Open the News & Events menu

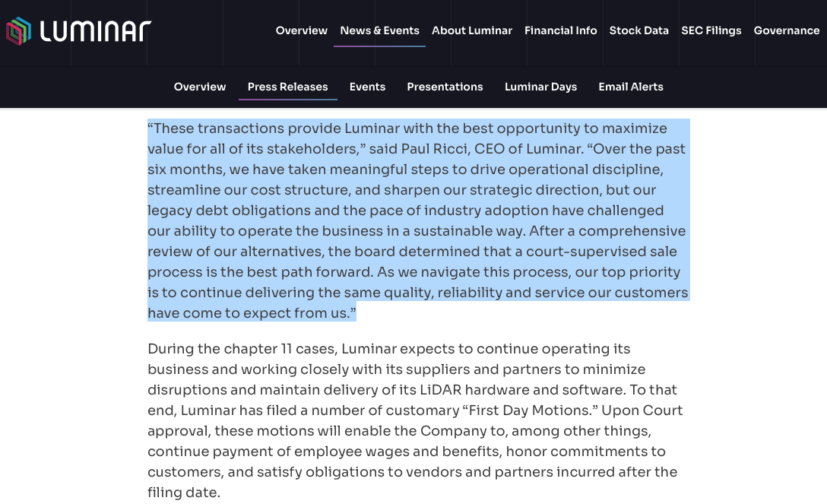[379, 30]
